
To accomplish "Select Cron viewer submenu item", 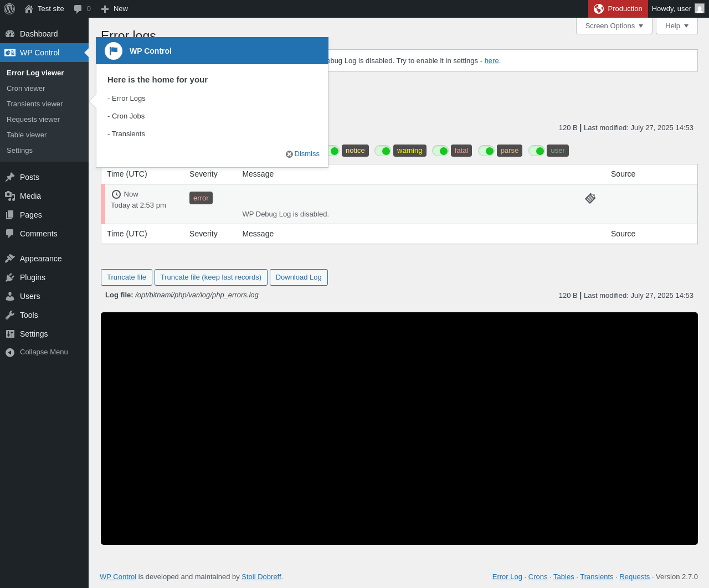I will click(44, 89).
